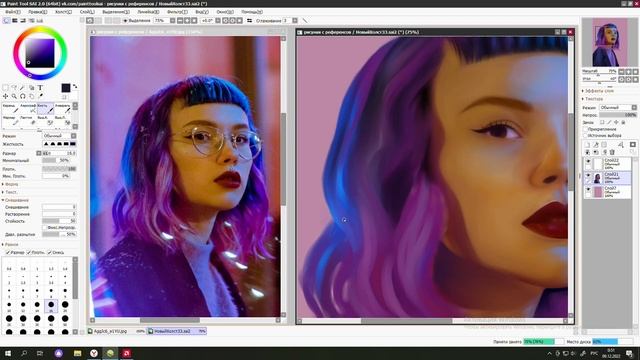Switch to НовыйХолст33.sai2 document tab

(177, 331)
